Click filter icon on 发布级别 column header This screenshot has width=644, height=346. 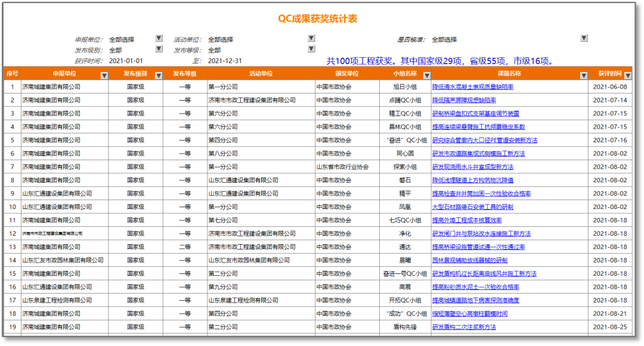(x=159, y=75)
